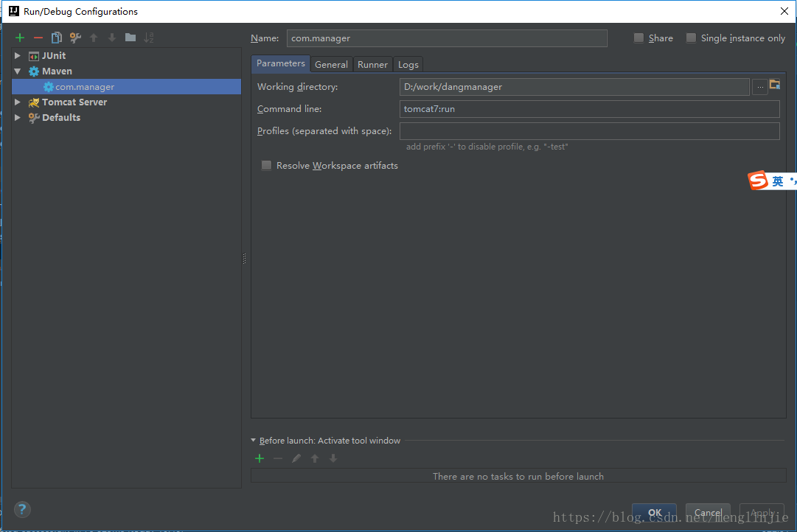Open edit defaults wrench icon
This screenshot has width=797, height=532.
(x=75, y=38)
